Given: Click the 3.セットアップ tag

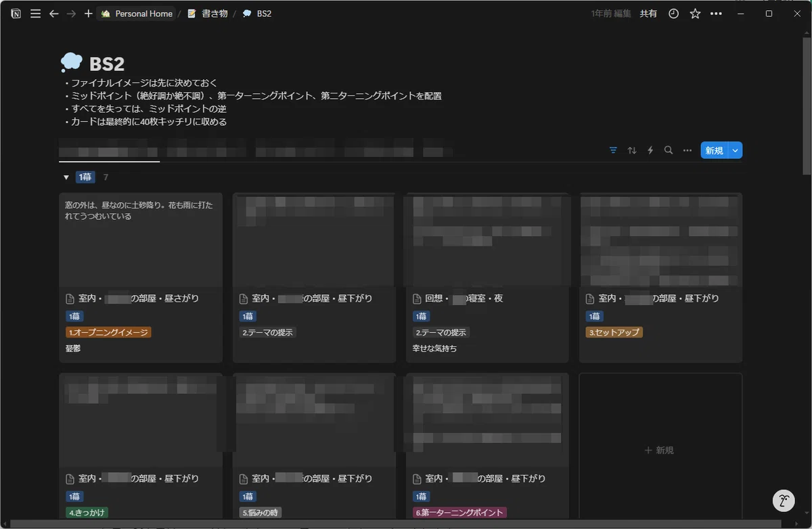Looking at the screenshot, I should (614, 332).
